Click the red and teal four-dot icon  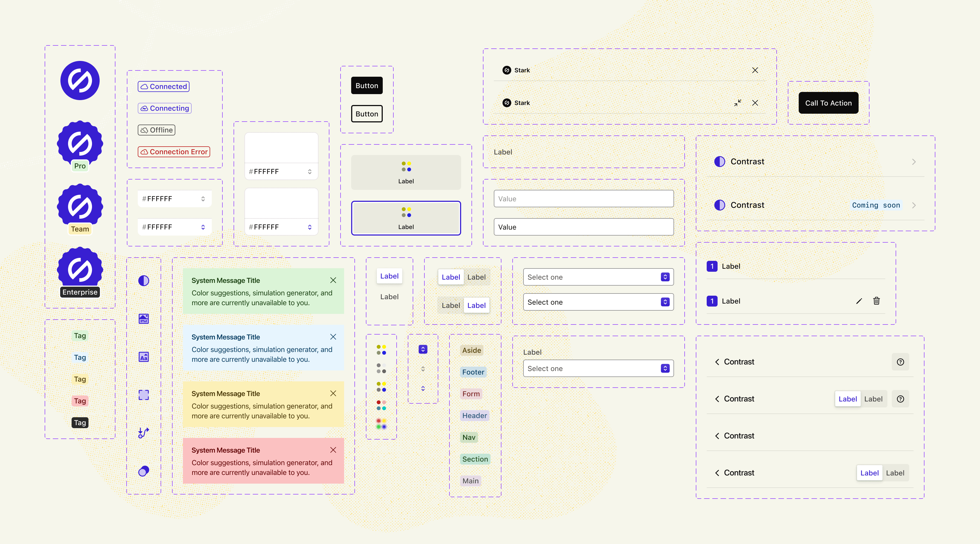coord(381,405)
